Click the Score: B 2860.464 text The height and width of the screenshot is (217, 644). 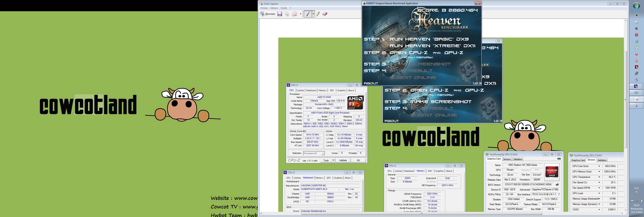448,10
